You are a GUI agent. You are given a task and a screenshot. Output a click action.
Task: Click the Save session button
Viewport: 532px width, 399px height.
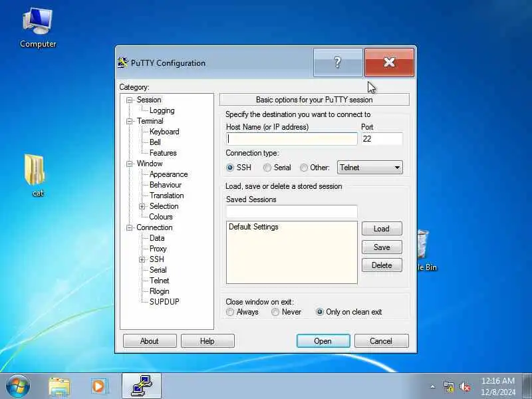(382, 247)
